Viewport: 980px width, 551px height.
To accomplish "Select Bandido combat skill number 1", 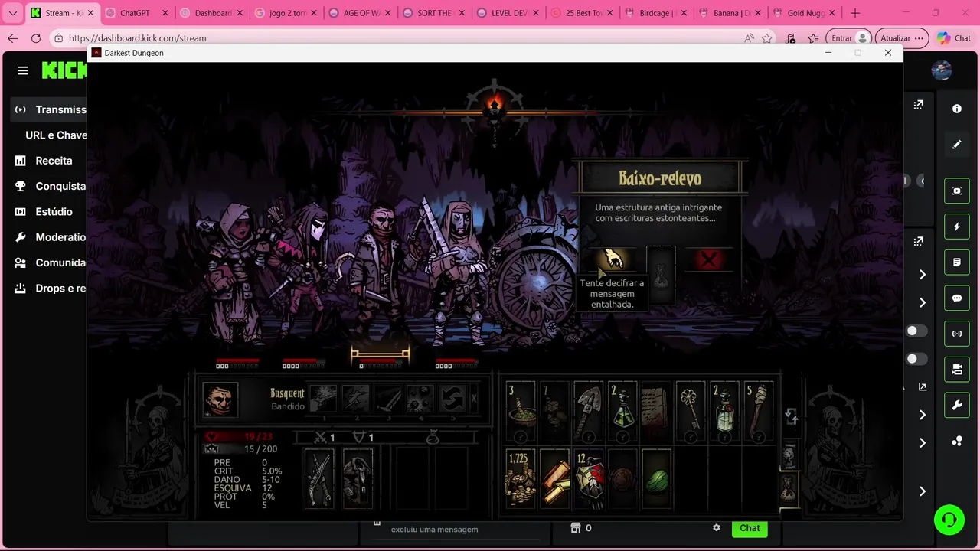I will point(323,399).
